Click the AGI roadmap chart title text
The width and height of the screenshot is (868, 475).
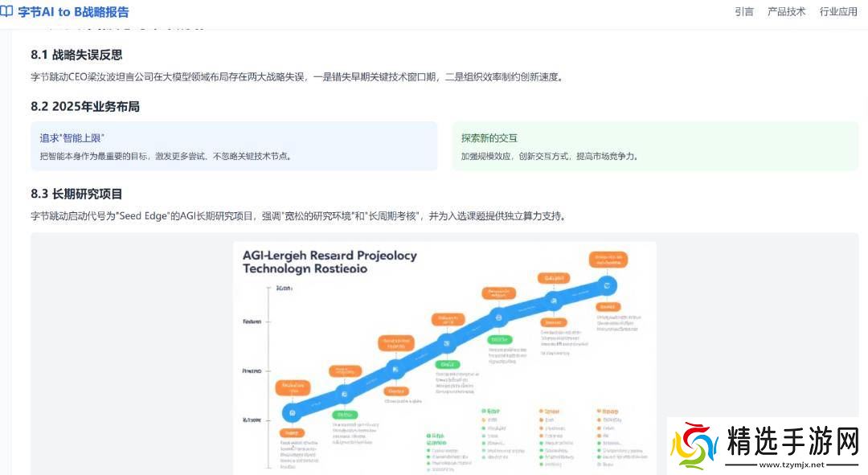(330, 261)
